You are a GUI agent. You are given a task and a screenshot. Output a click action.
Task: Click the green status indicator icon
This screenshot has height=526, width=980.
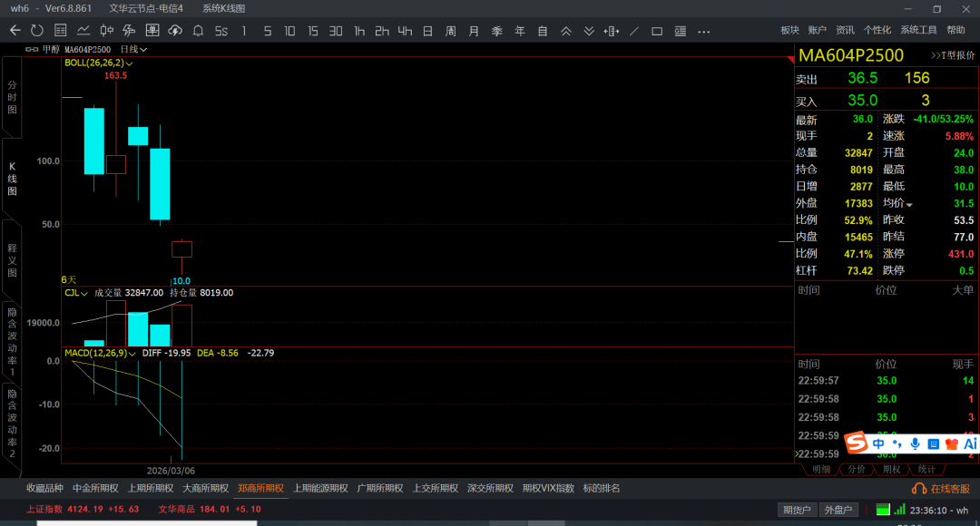coord(883,510)
